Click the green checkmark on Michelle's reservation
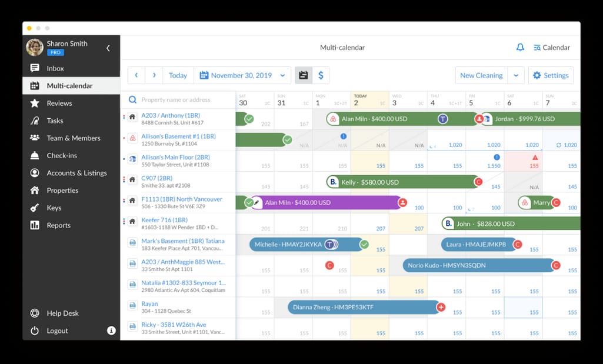This screenshot has height=364, width=603. click(364, 245)
